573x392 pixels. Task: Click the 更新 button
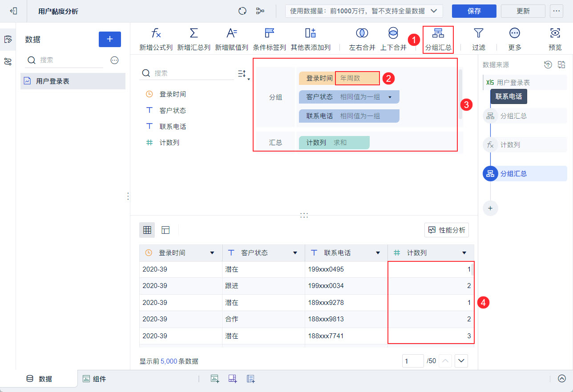[523, 11]
